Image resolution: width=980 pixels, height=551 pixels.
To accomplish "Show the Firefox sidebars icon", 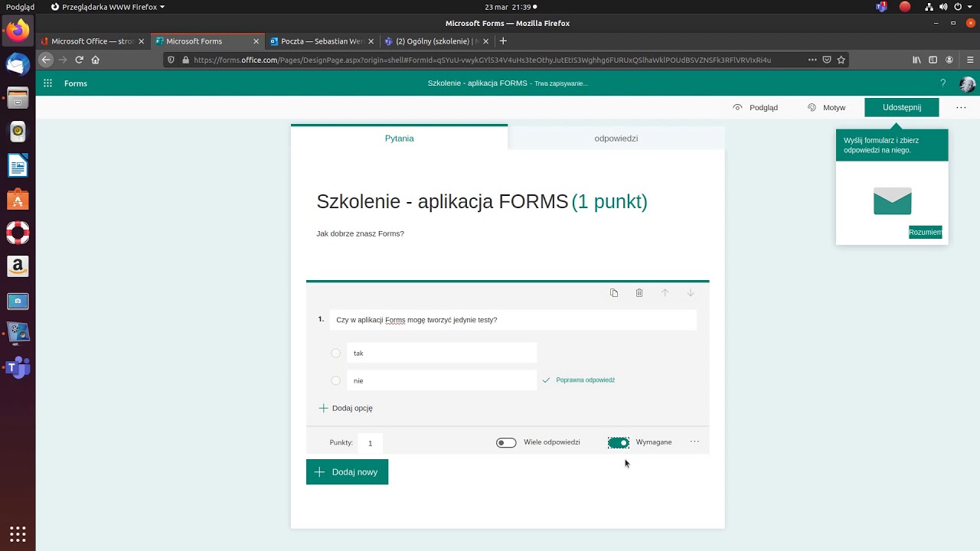I will (x=933, y=60).
